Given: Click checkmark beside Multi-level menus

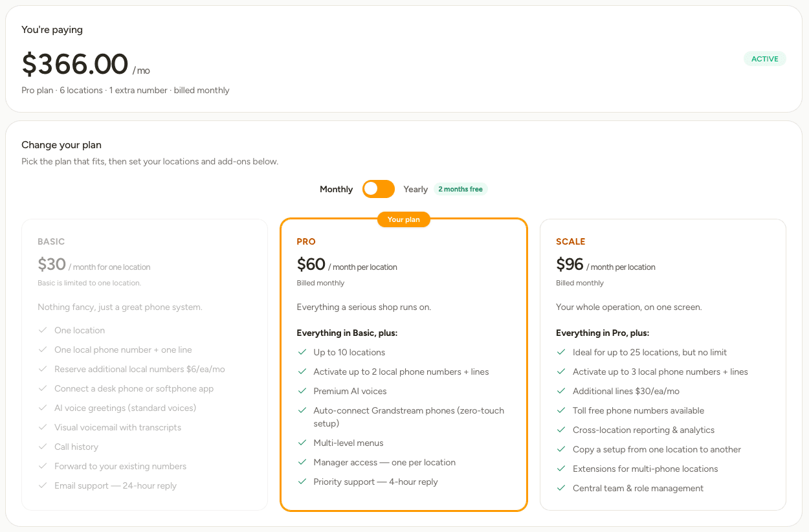Looking at the screenshot, I should tap(302, 443).
